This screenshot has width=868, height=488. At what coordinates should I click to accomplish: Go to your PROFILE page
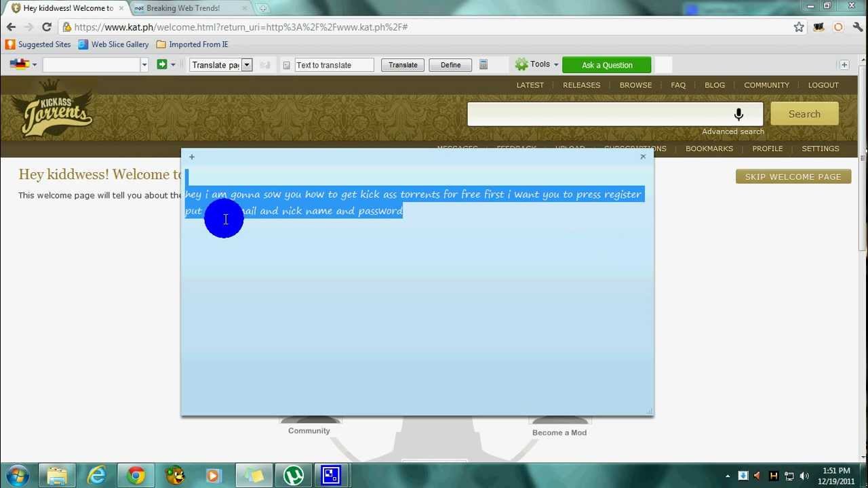[x=768, y=148]
